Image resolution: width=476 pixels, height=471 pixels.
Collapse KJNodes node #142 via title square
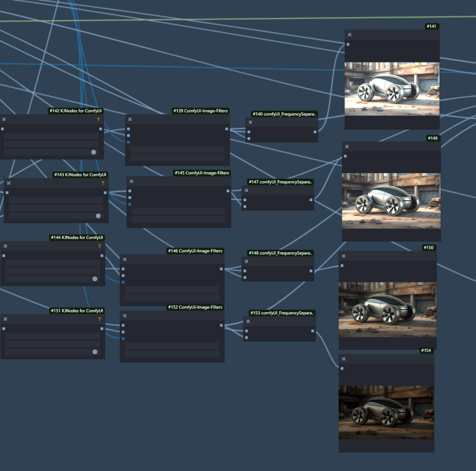(4, 119)
